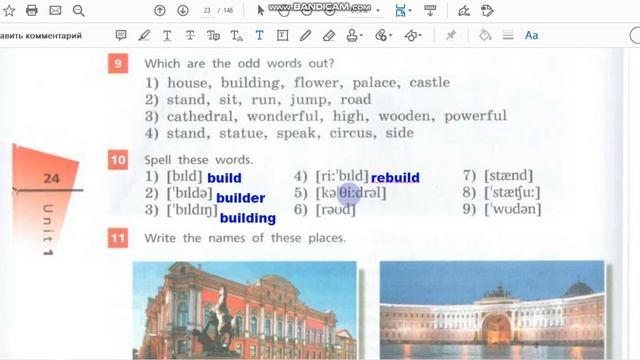Click the red exercise number 11 box
This screenshot has width=640, height=360.
118,238
